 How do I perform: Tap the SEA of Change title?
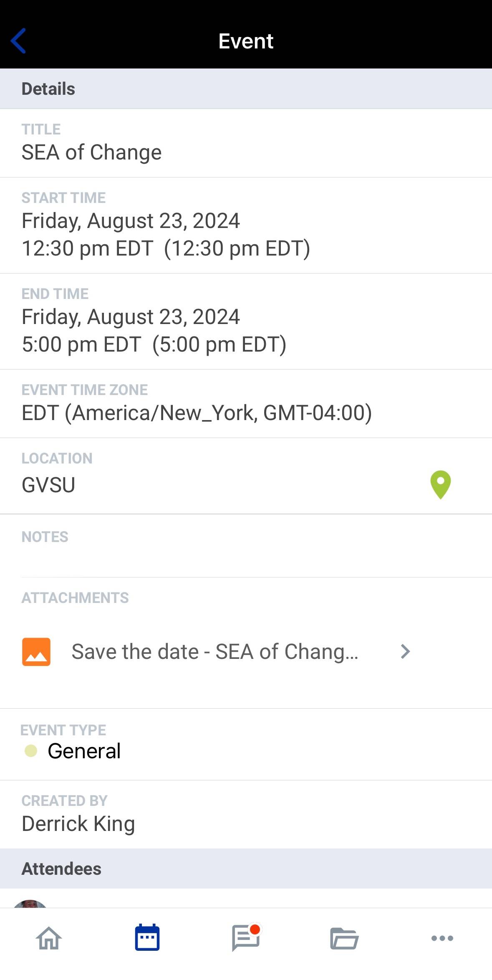click(91, 152)
